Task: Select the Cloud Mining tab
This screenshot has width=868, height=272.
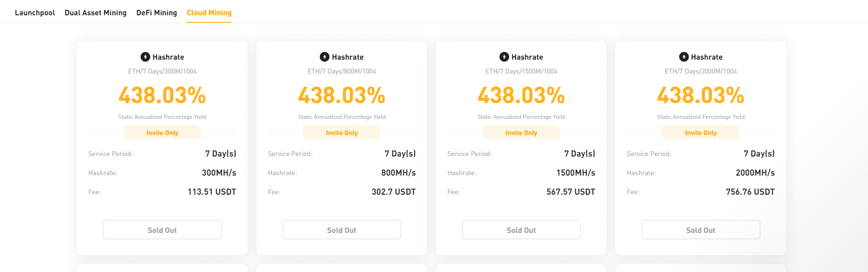Action: (x=209, y=13)
